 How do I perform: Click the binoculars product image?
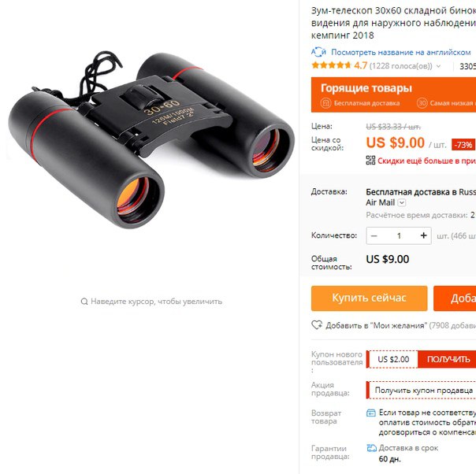pos(151,140)
